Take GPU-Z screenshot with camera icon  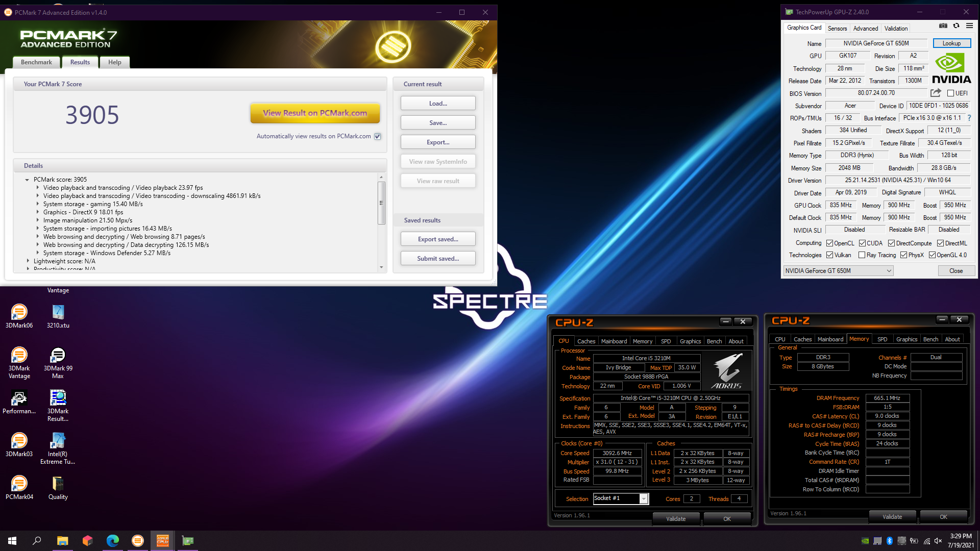tap(943, 26)
